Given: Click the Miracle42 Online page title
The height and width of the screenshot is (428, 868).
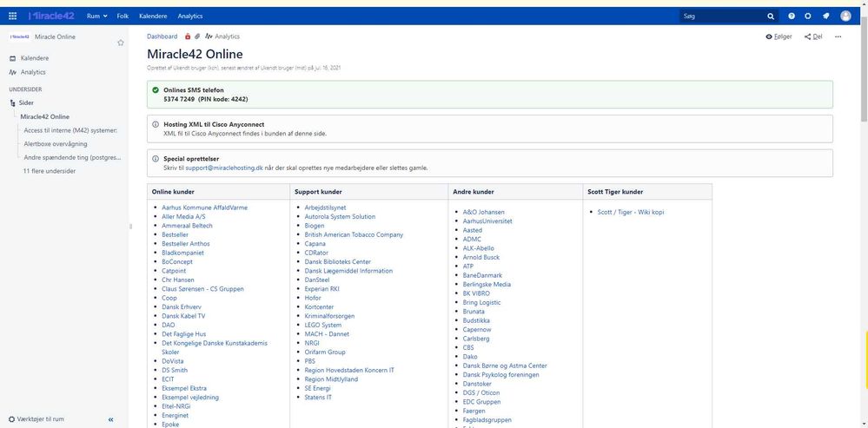Looking at the screenshot, I should 195,54.
